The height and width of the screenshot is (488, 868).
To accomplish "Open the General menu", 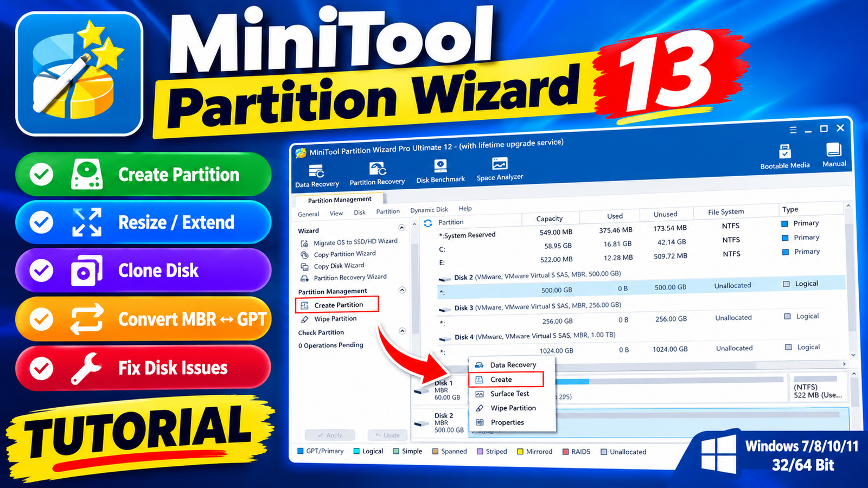I will tap(308, 214).
